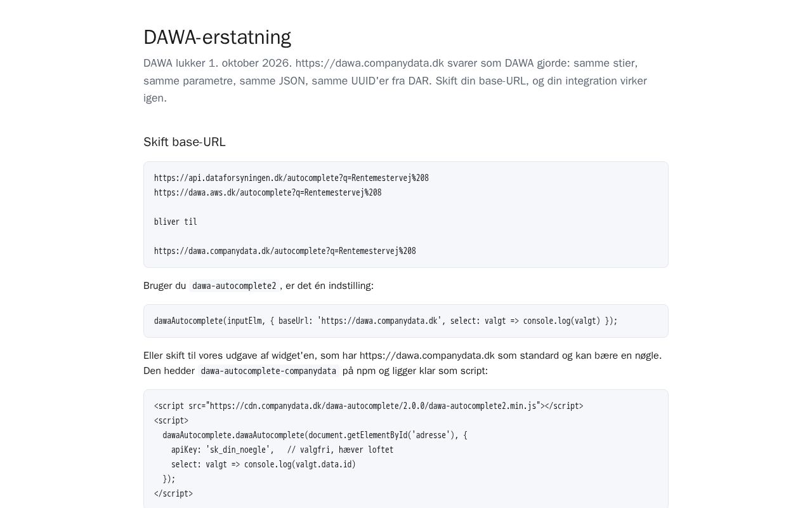Image resolution: width=812 pixels, height=508 pixels.
Task: Click the select: console.log(valgt.data.id) code line
Action: (x=263, y=465)
